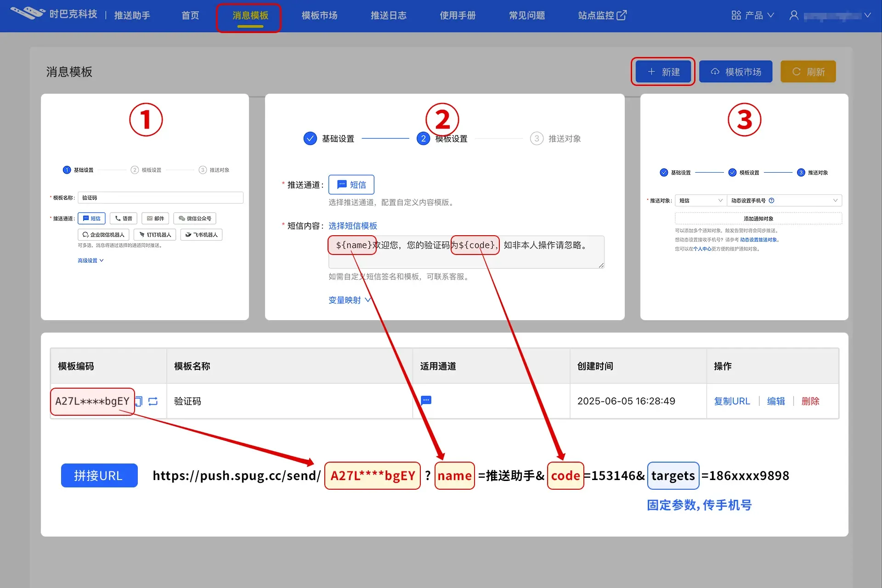Click the 新建 button
882x588 pixels.
tap(663, 72)
